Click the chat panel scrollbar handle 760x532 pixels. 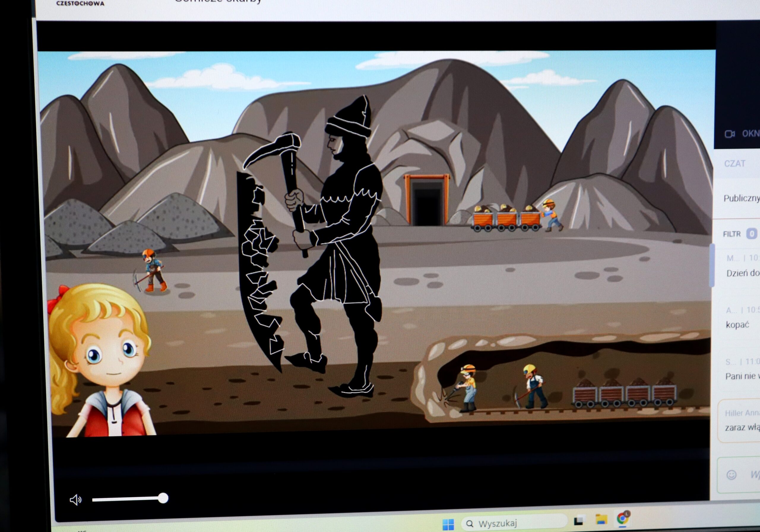pyautogui.click(x=712, y=265)
